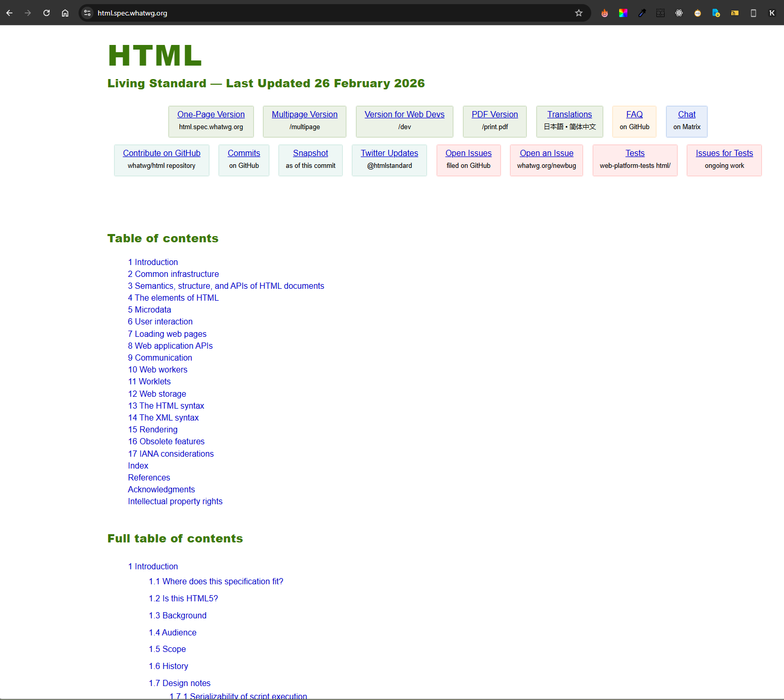Viewport: 784px width, 700px height.
Task: Reload the page with the refresh icon
Action: [47, 13]
